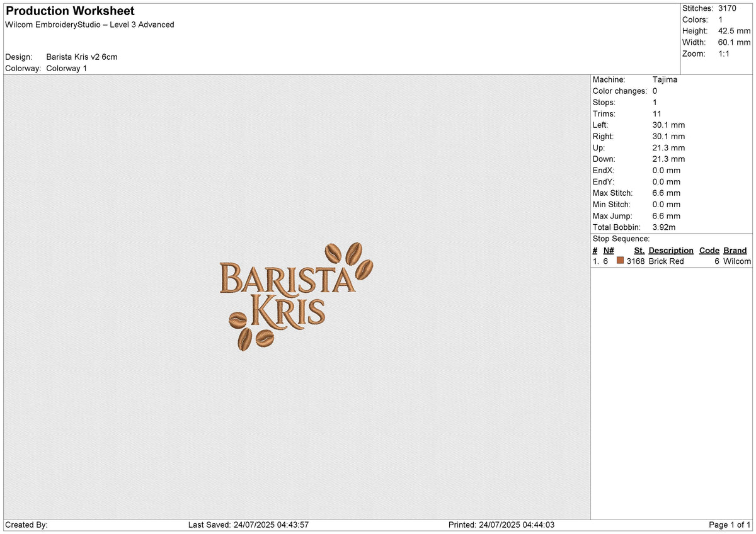
Task: Click the Height value 42.5 mm
Action: pyautogui.click(x=734, y=31)
